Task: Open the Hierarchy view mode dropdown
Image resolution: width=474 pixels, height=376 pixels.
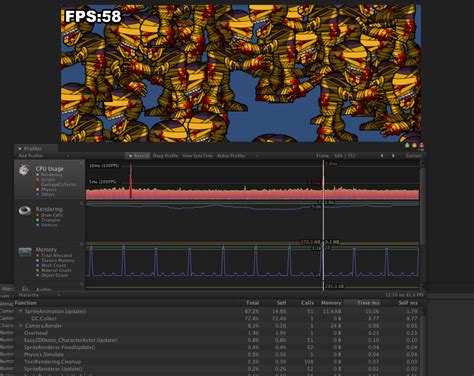Action: pyautogui.click(x=39, y=295)
